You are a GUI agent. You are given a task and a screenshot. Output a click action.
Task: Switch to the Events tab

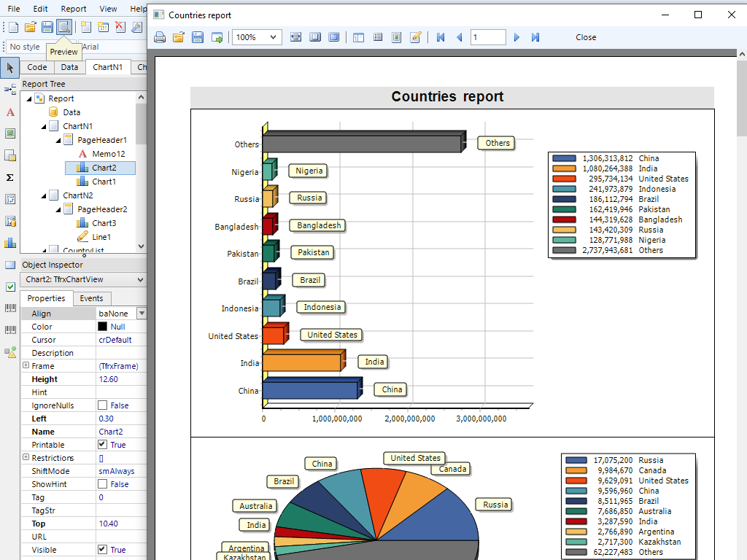click(x=91, y=298)
